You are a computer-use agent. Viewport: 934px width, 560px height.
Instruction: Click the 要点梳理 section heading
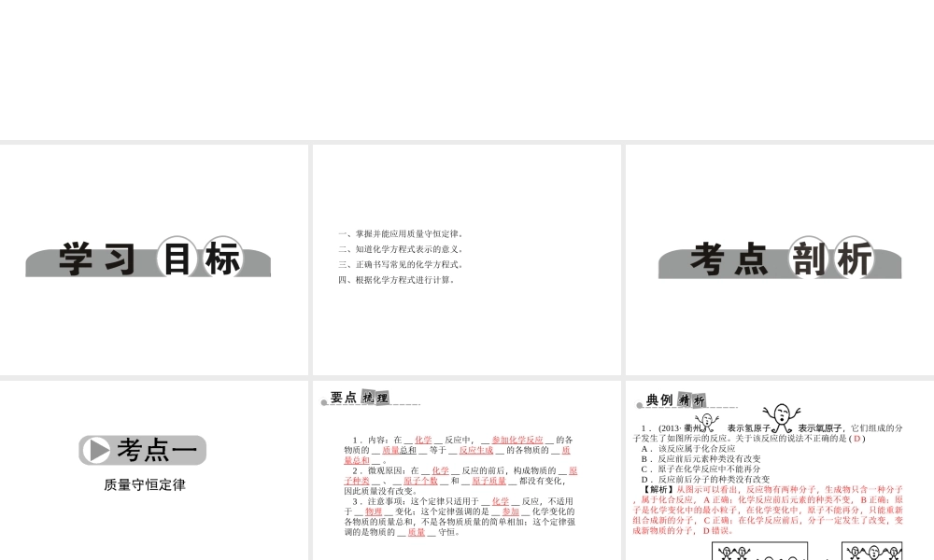coord(360,398)
